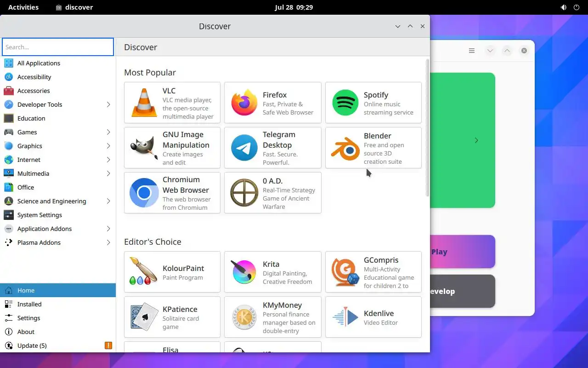The image size is (588, 368).
Task: Click the Kdenlive app icon
Action: pos(345,317)
